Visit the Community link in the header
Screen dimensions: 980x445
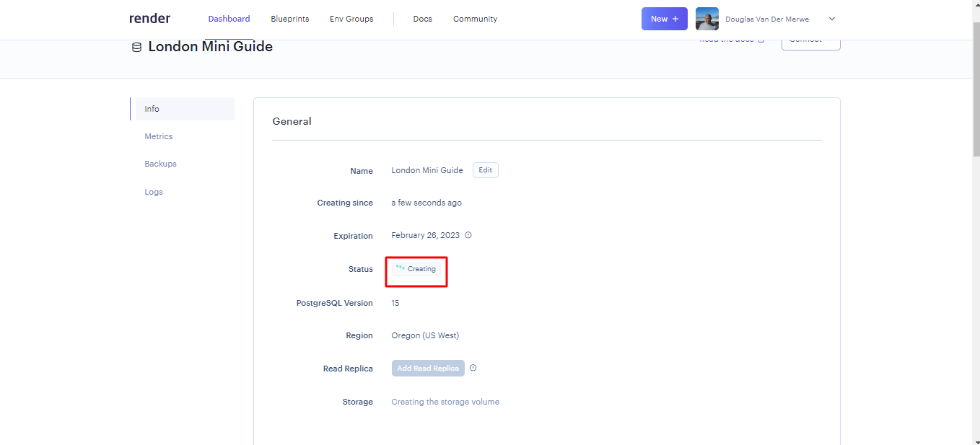click(475, 19)
